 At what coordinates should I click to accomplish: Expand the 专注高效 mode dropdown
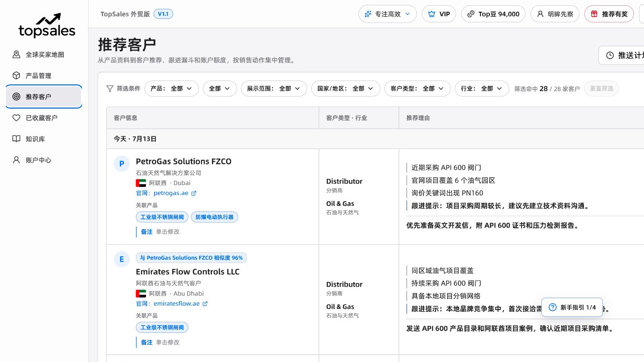pyautogui.click(x=387, y=14)
